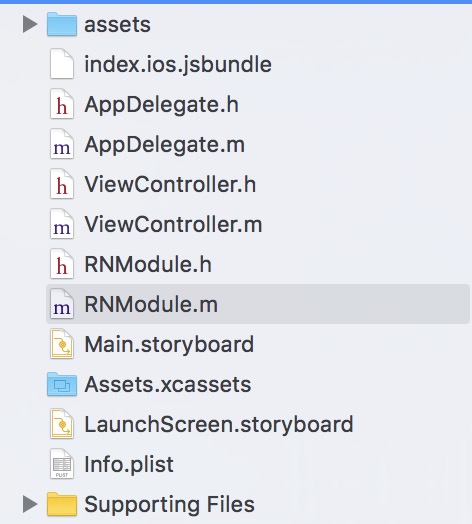
Task: Open LaunchScreen.storyboard
Action: click(x=219, y=424)
